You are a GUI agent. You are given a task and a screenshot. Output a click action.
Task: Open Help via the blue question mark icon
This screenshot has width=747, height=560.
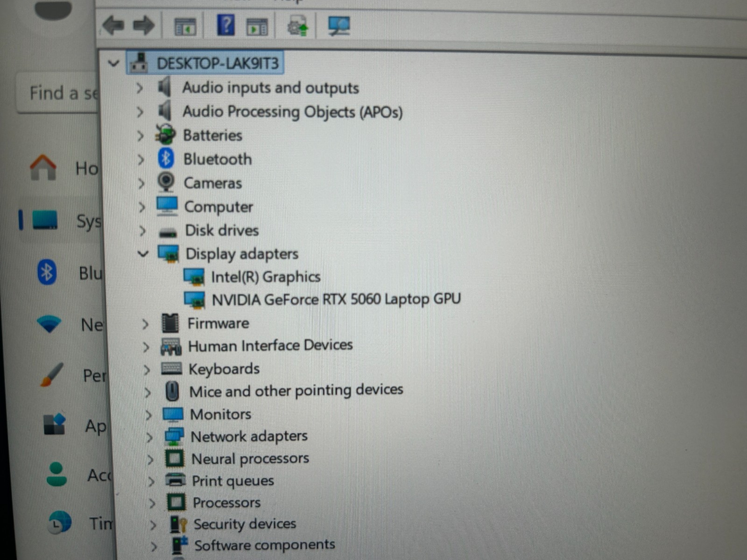226,24
